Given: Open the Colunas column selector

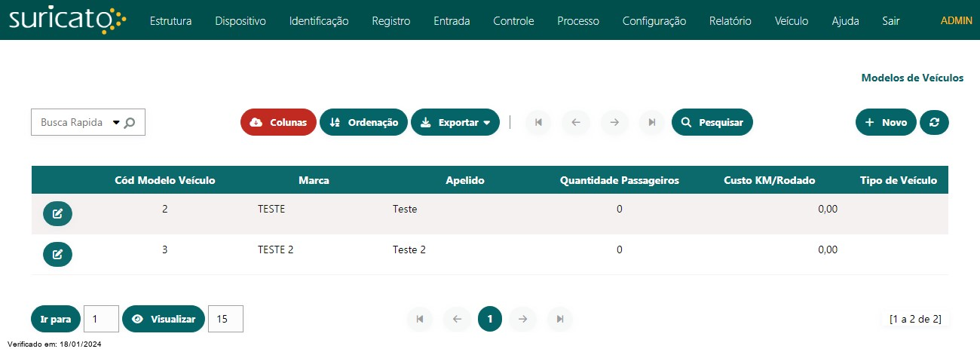Looking at the screenshot, I should pyautogui.click(x=278, y=122).
